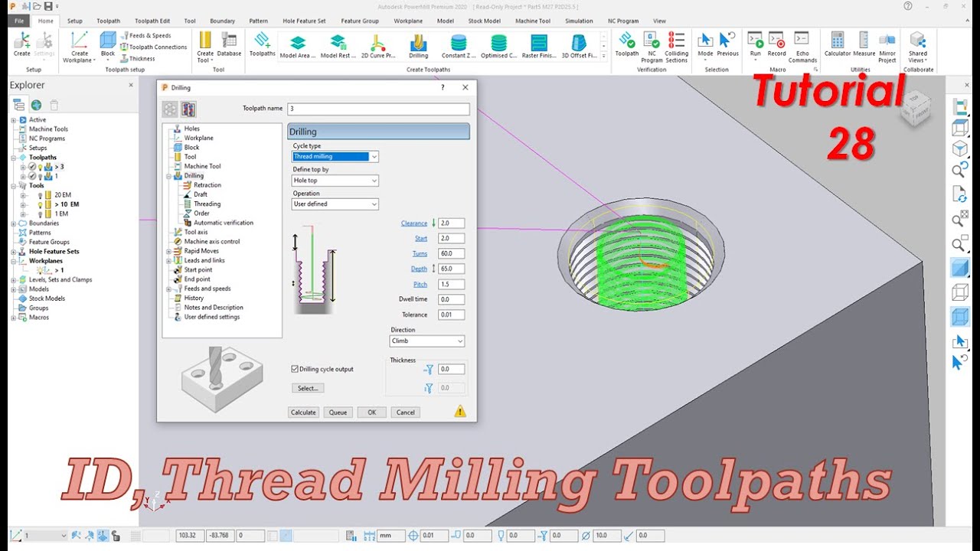Open the Block setup tool in ribbon

108,44
